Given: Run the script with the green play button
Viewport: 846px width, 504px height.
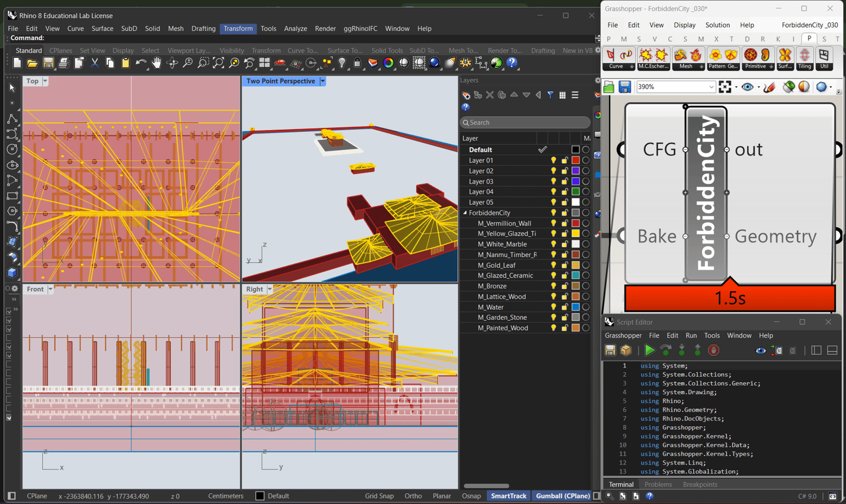Looking at the screenshot, I should (x=650, y=351).
